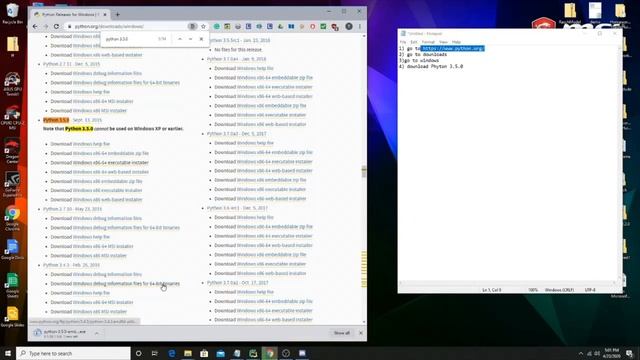Open Microsoft Store from the taskbar
Screen dimensions: 640x360
point(204,353)
